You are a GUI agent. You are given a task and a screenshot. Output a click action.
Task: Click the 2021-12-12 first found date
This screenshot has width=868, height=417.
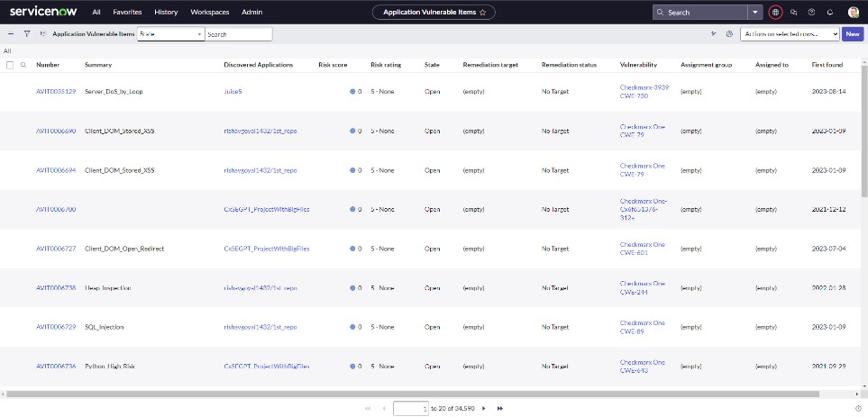pyautogui.click(x=828, y=209)
